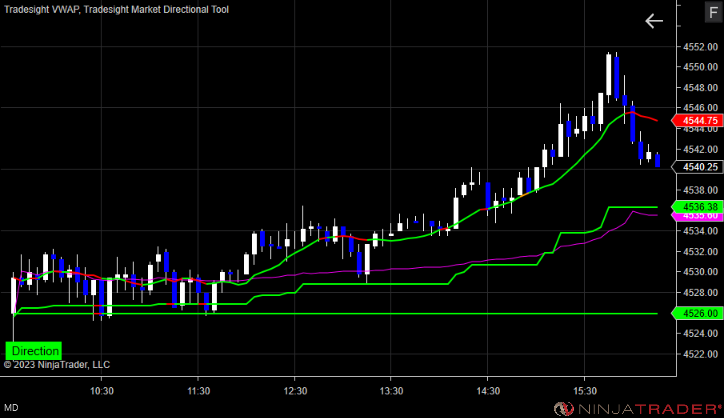Click the 4540.25 current price marker
This screenshot has height=418, width=724.
(698, 167)
